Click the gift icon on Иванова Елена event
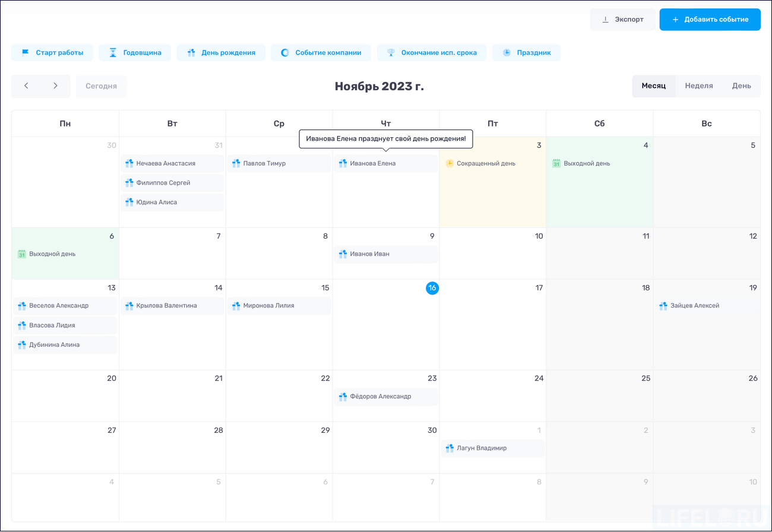The height and width of the screenshot is (532, 772). [x=343, y=163]
